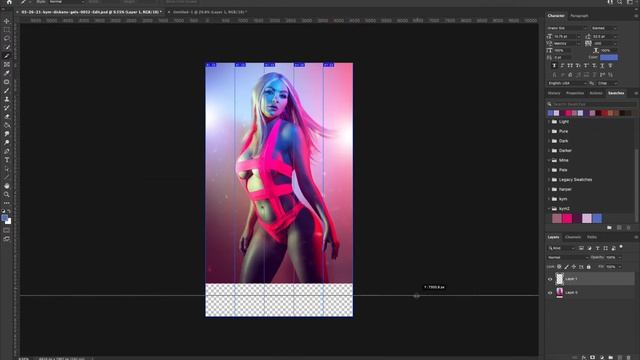Create new swatch icon in Swatches panel
640x360 pixels.
click(619, 227)
